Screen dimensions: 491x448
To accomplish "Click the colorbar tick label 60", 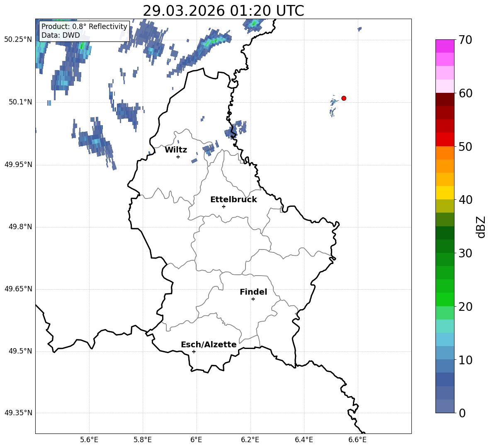I will pos(465,93).
